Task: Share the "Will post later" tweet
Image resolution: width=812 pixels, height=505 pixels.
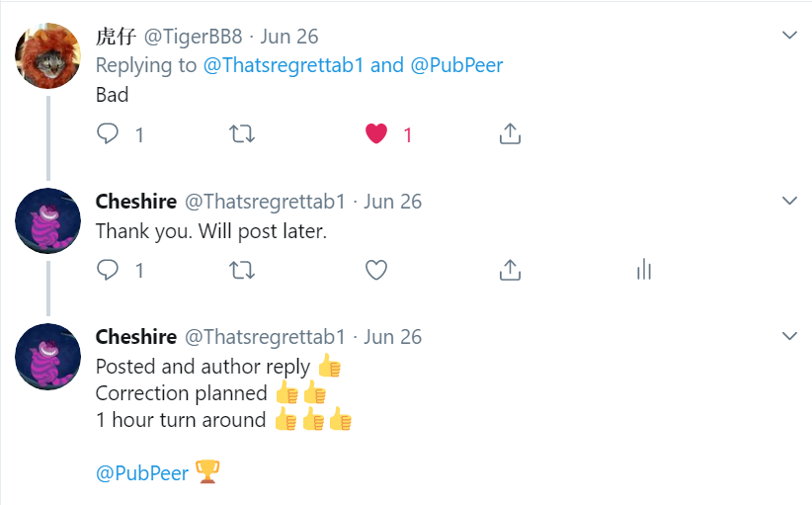Action: point(510,270)
